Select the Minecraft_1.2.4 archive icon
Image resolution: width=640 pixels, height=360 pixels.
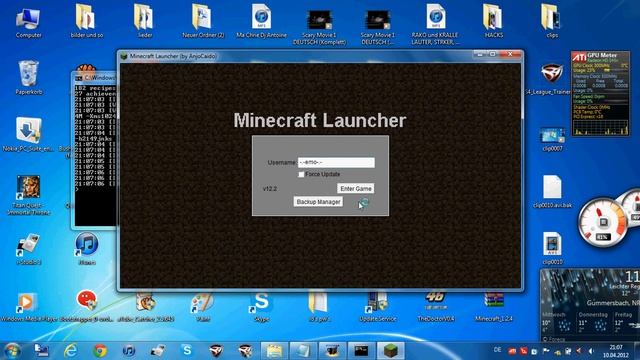click(493, 307)
